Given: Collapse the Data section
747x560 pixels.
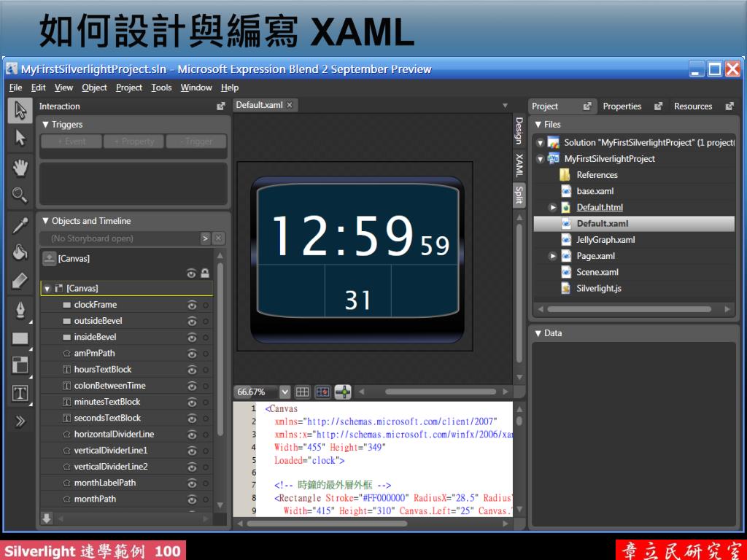Looking at the screenshot, I should tap(538, 333).
